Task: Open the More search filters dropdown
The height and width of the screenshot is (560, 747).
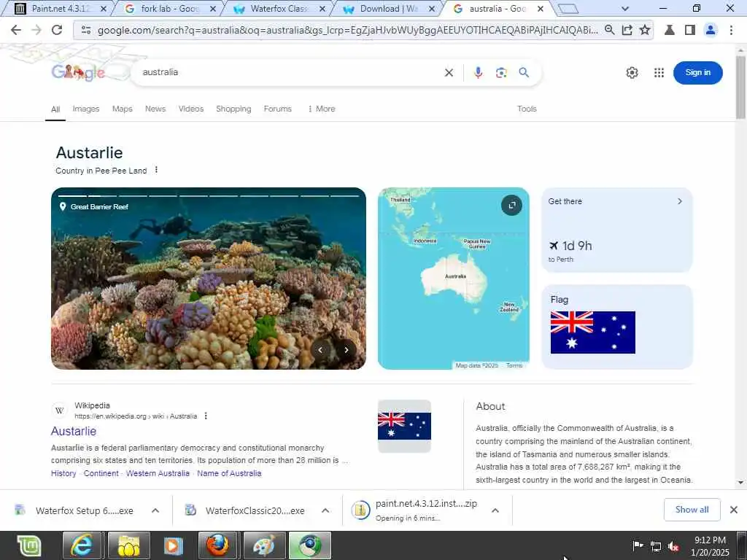Action: [x=322, y=109]
